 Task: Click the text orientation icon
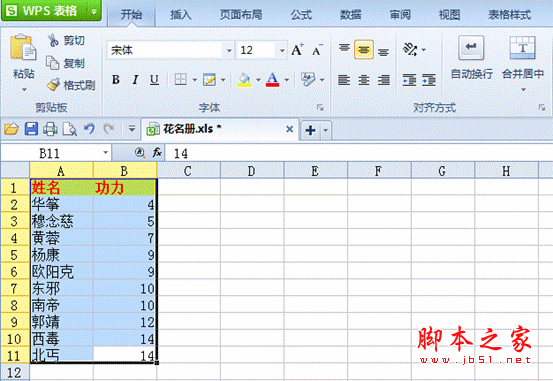click(410, 50)
